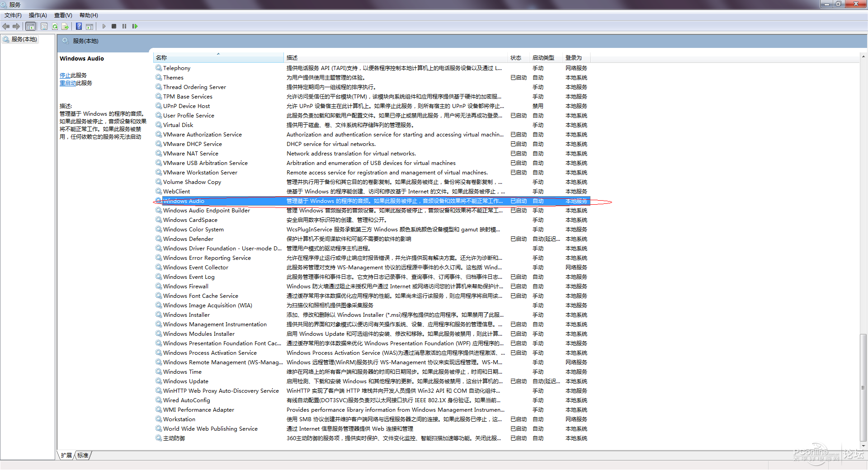Click the green Refresh toolbar icon

click(x=55, y=26)
